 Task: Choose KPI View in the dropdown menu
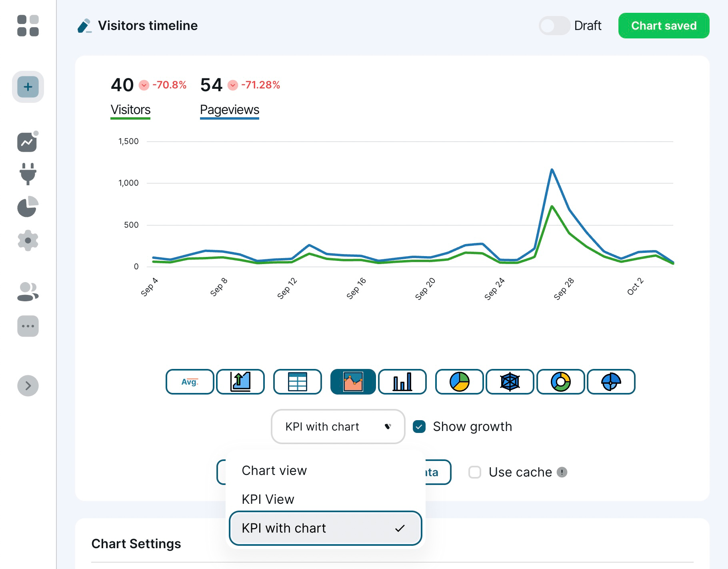point(268,499)
